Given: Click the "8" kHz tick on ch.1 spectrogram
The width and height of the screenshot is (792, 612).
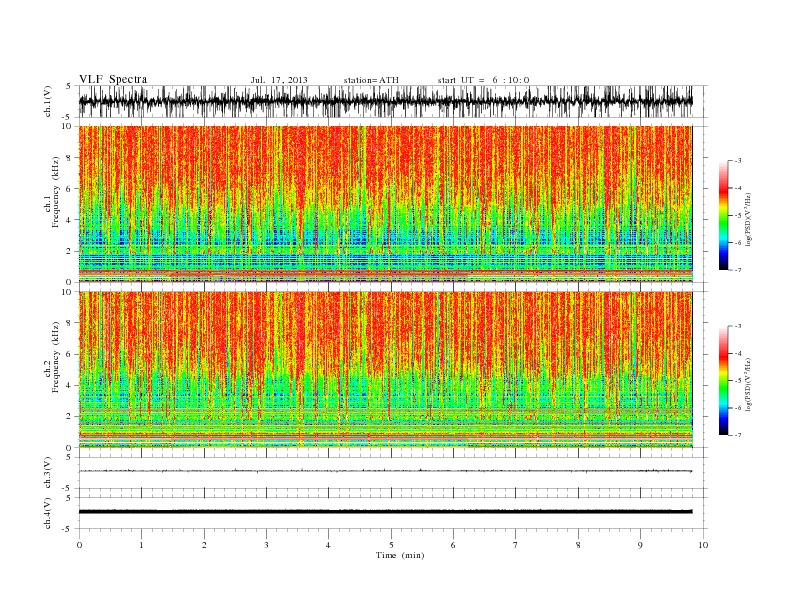Looking at the screenshot, I should pos(70,158).
